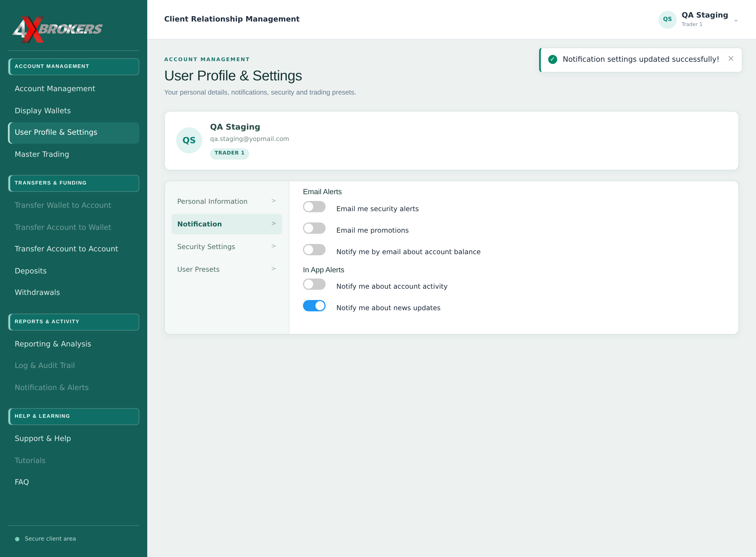Click the large QS profile avatar
The height and width of the screenshot is (557, 756).
189,140
